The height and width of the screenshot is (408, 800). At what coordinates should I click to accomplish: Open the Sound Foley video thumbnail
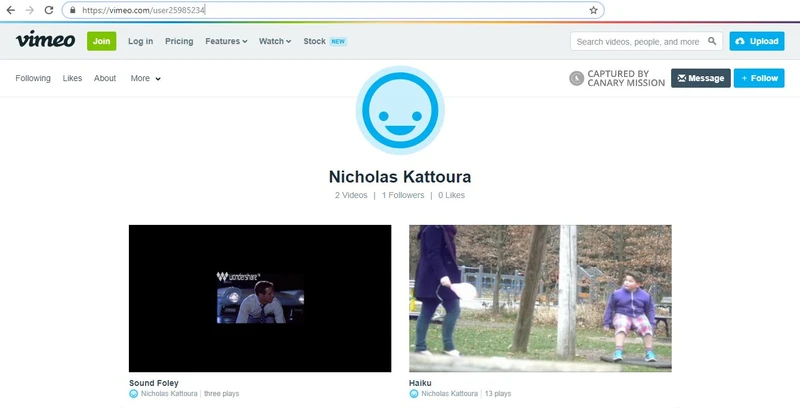tap(260, 298)
